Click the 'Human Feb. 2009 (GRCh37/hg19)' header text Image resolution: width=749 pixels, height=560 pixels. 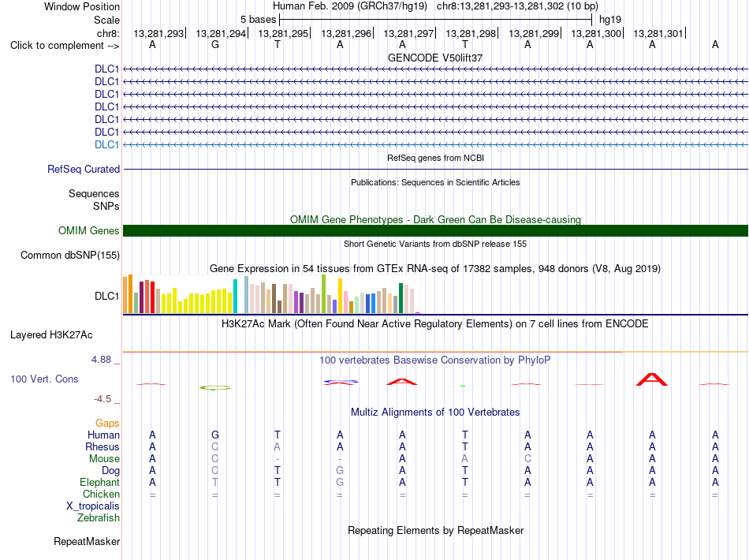point(349,6)
